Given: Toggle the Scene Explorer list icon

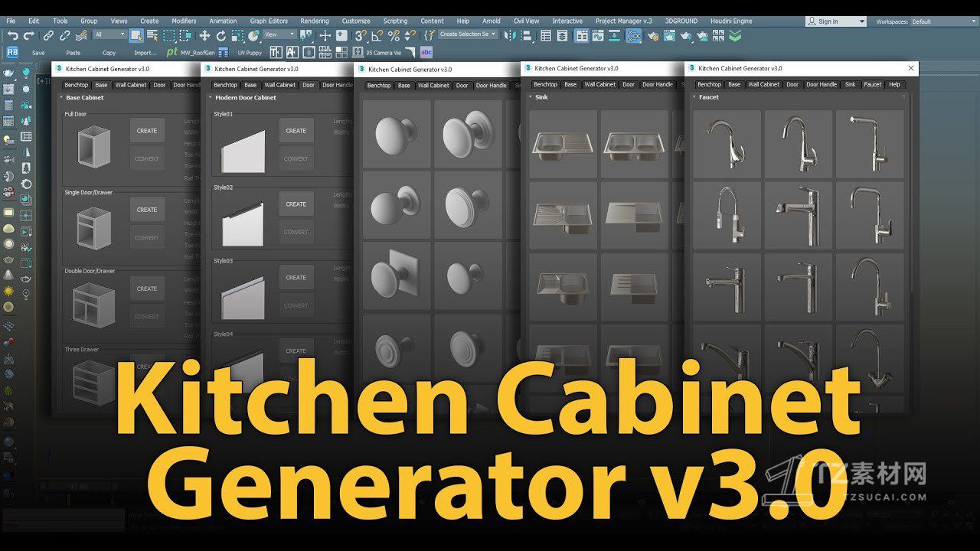Looking at the screenshot, I should tap(546, 35).
